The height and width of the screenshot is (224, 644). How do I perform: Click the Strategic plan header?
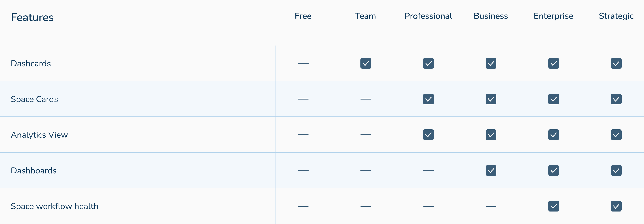[x=616, y=16]
